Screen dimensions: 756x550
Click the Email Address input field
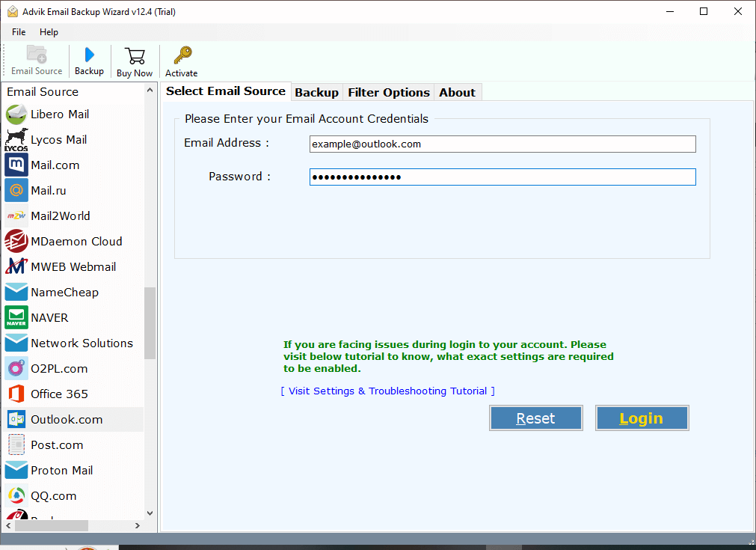[503, 144]
